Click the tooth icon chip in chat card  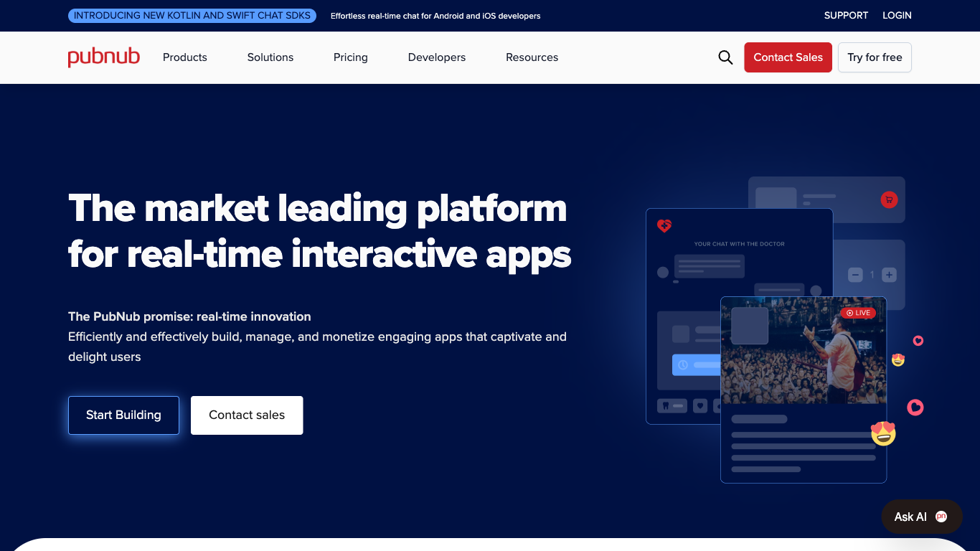point(672,405)
